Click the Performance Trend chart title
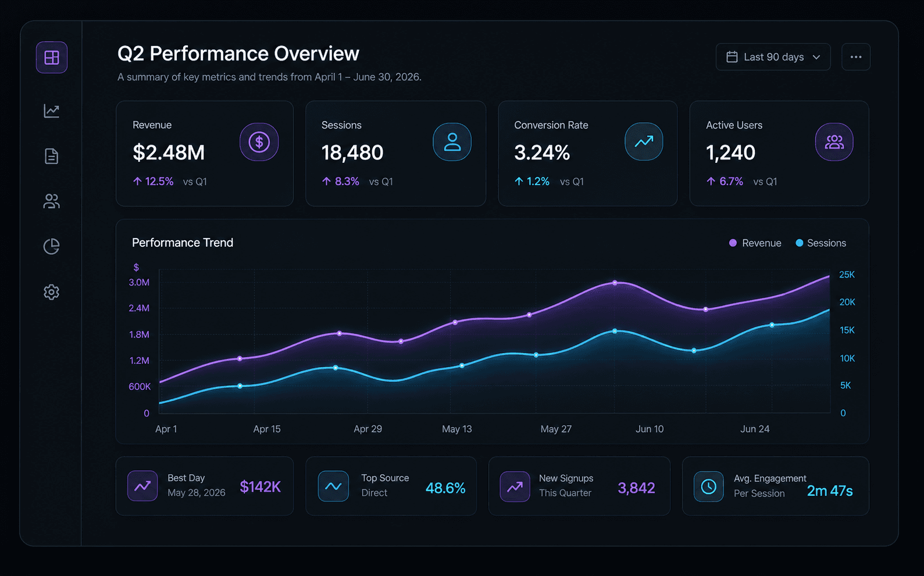The width and height of the screenshot is (924, 576). 183,243
